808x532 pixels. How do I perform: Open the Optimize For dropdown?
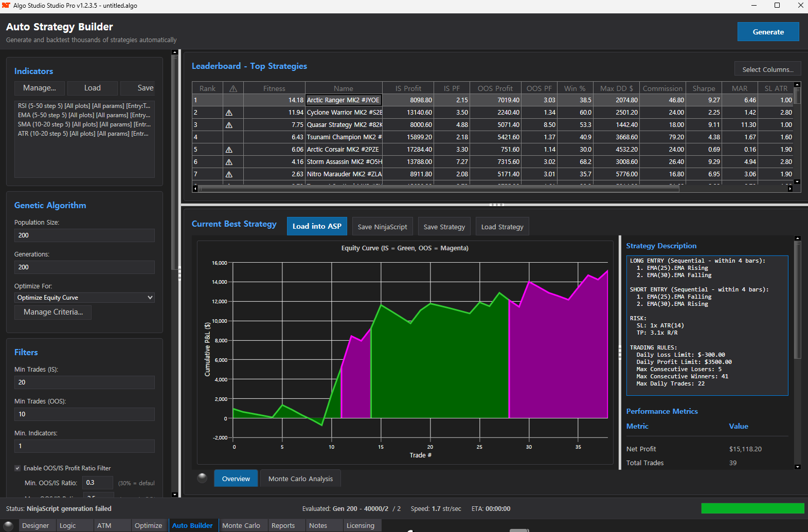84,298
